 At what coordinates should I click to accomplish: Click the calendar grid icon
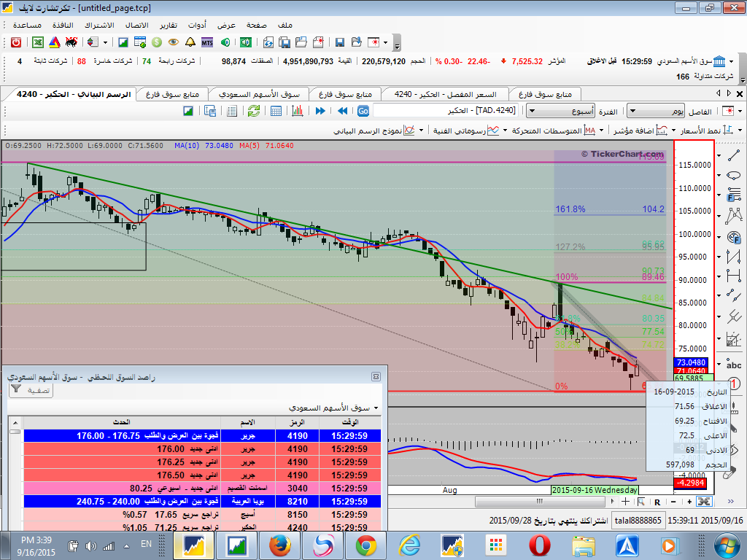[x=276, y=111]
